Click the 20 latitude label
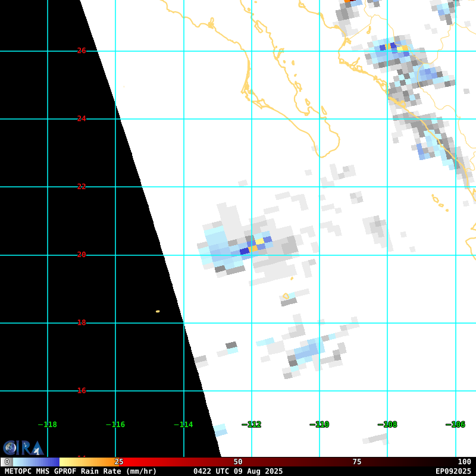The image size is (476, 476). point(82,255)
